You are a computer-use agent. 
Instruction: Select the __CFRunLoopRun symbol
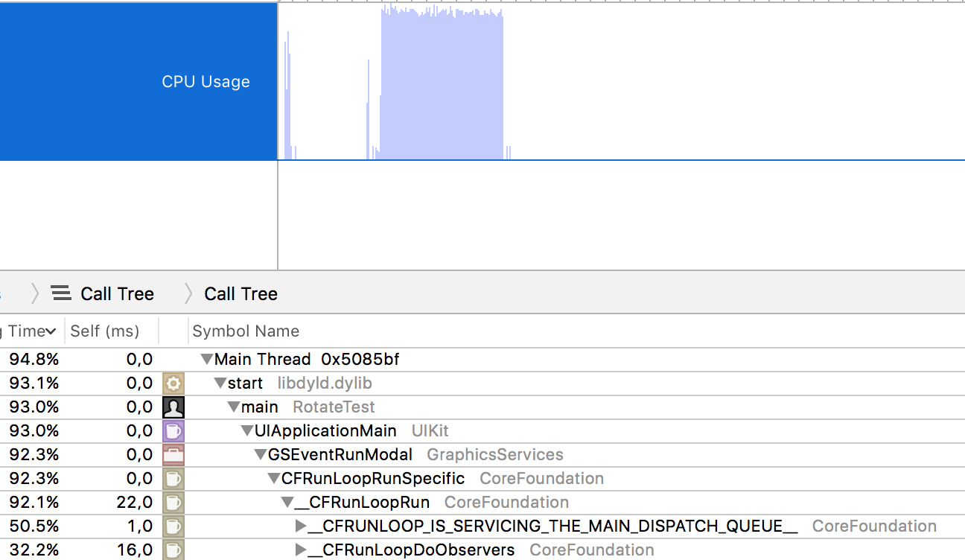[363, 503]
